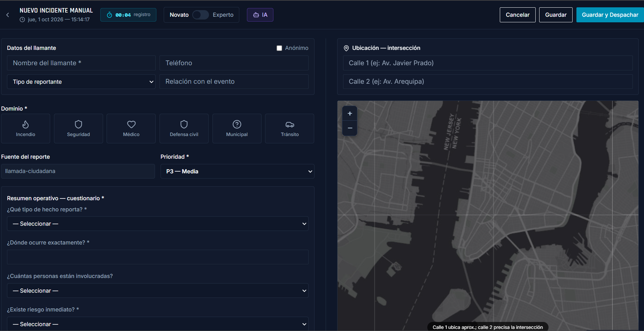
Task: Click the stopwatch registro timer badge
Action: click(x=128, y=15)
